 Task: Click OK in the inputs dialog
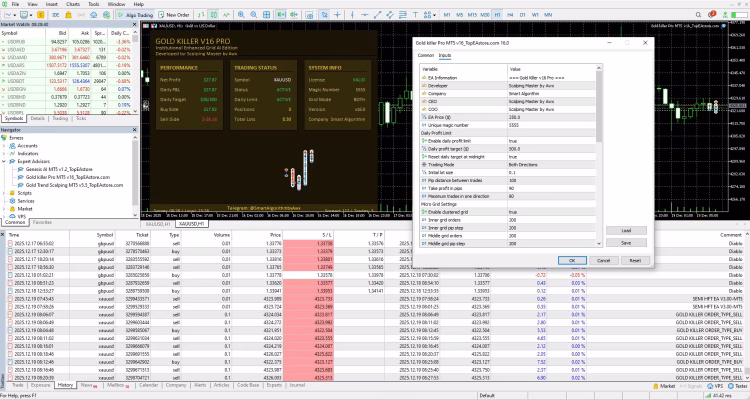(x=572, y=260)
